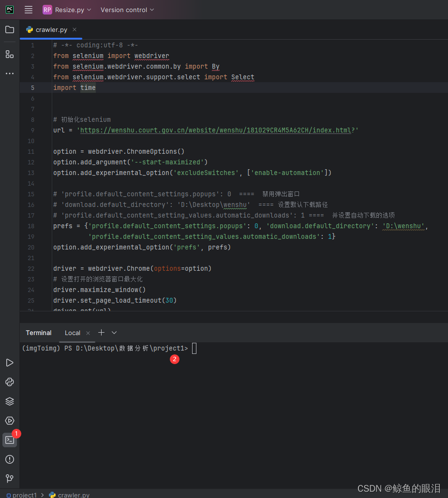The width and height of the screenshot is (448, 498).
Task: Expand the Resize.py project dropdown
Action: click(67, 10)
